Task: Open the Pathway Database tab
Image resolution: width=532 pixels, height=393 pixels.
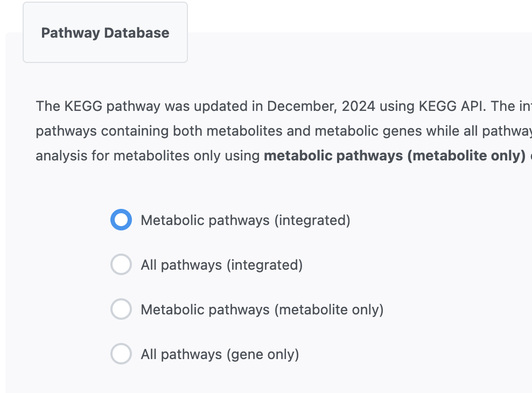Action: coord(105,33)
